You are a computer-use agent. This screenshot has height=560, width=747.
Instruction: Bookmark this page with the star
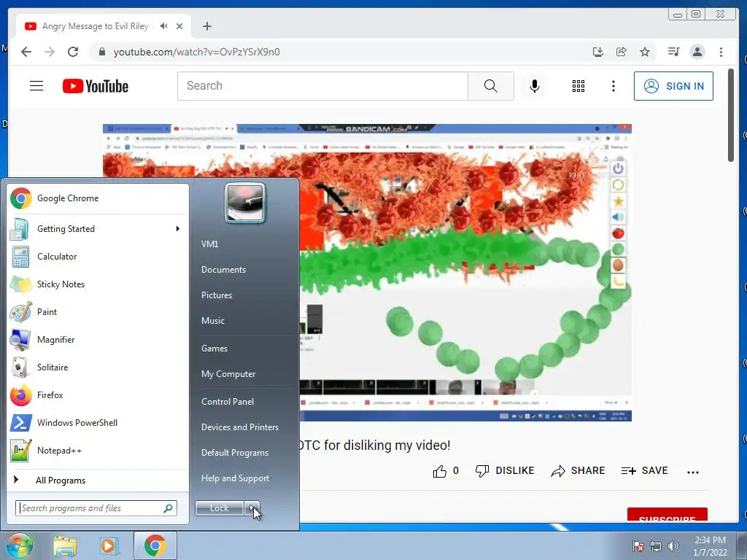coord(645,52)
